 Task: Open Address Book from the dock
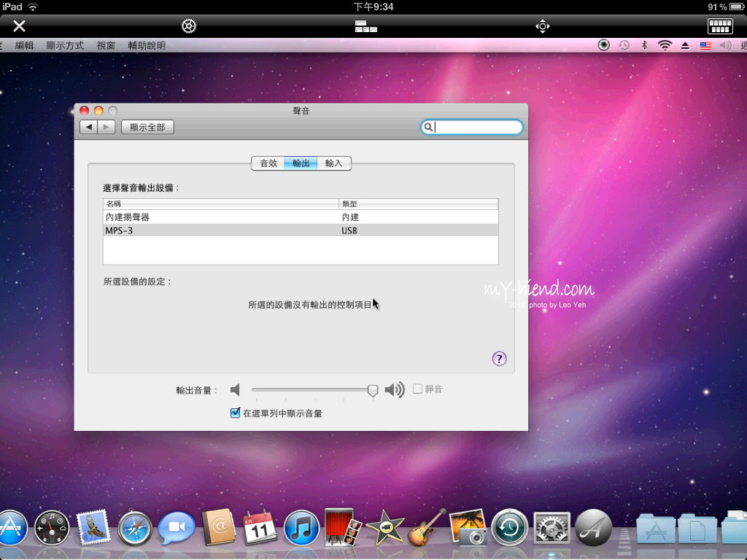pos(219,527)
